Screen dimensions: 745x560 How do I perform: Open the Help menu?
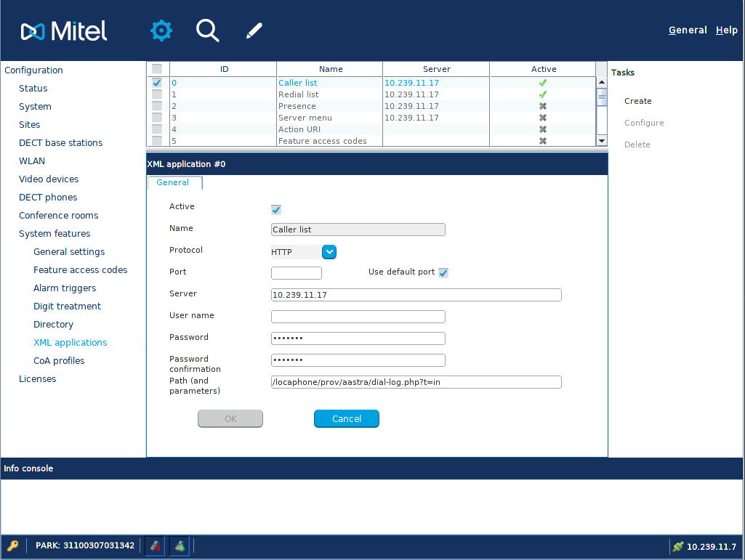click(x=727, y=31)
